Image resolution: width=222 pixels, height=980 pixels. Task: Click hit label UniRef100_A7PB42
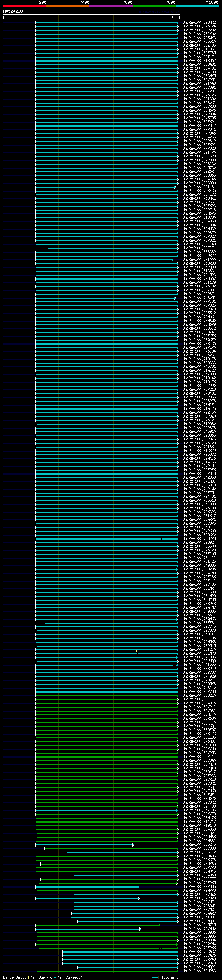pyautogui.click(x=199, y=125)
